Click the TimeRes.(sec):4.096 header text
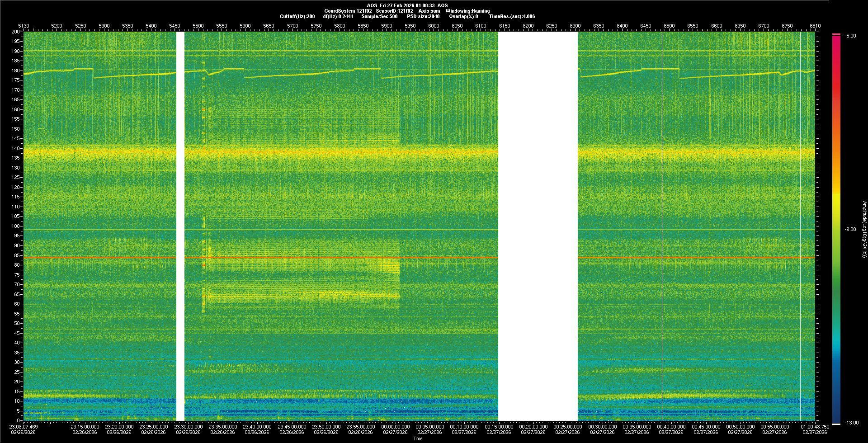Screen dimensions: 868x443 [x=511, y=16]
